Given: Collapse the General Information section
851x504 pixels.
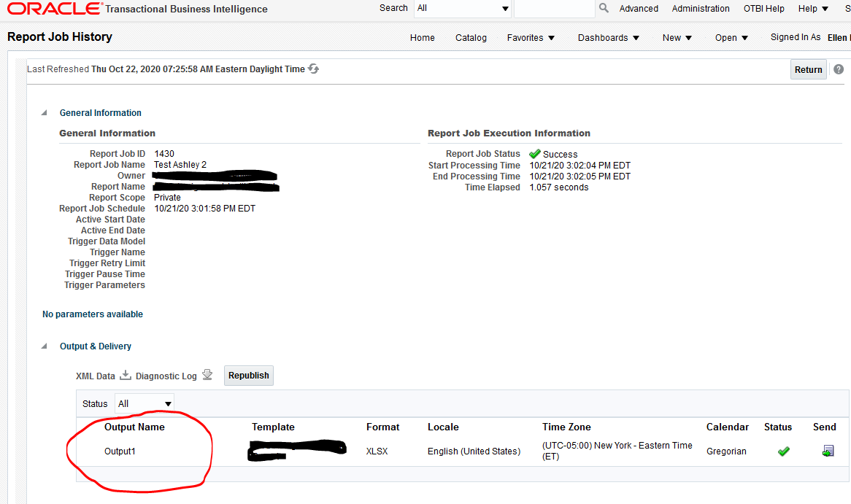Looking at the screenshot, I should point(44,112).
